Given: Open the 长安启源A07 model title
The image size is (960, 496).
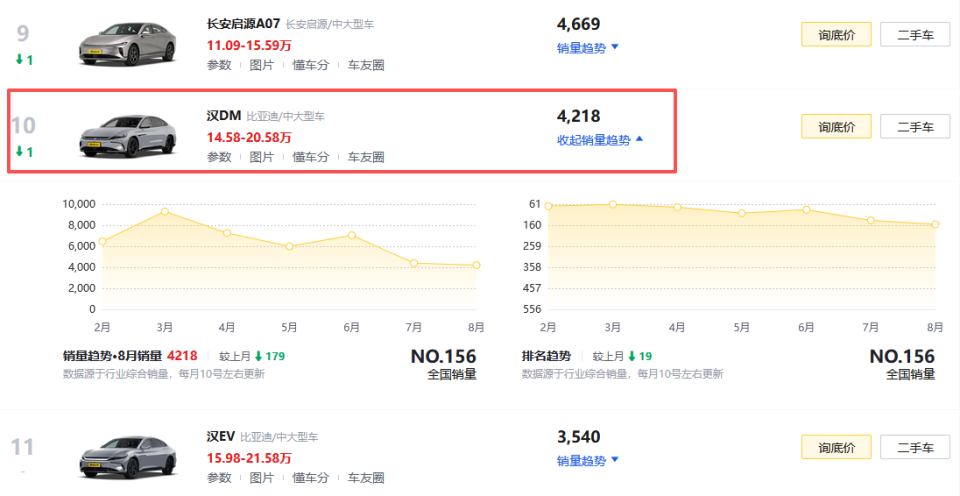Looking at the screenshot, I should [243, 24].
